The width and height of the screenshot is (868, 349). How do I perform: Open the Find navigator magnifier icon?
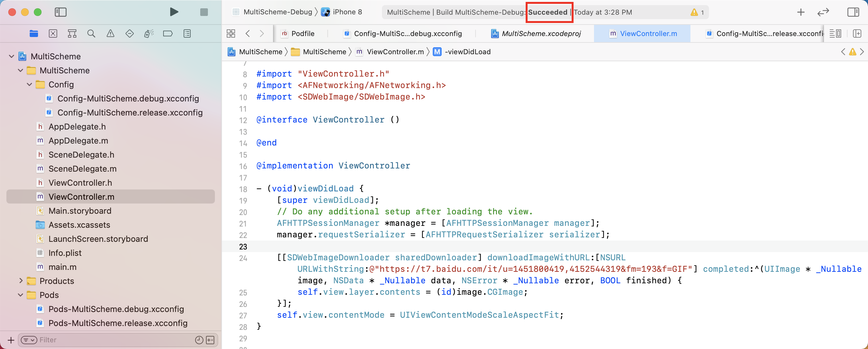(91, 33)
